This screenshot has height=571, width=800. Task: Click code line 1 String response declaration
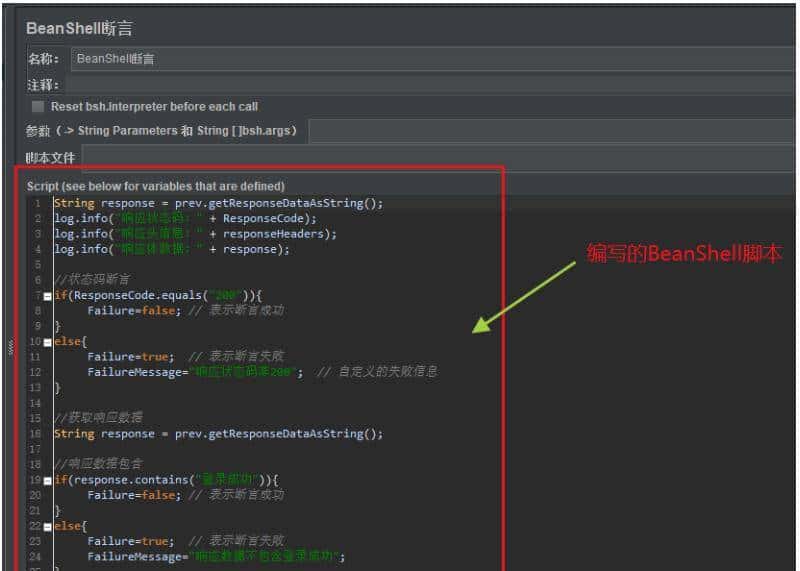coord(218,203)
